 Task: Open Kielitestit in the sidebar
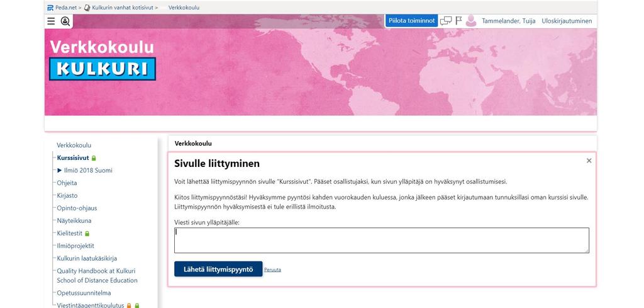coord(70,234)
